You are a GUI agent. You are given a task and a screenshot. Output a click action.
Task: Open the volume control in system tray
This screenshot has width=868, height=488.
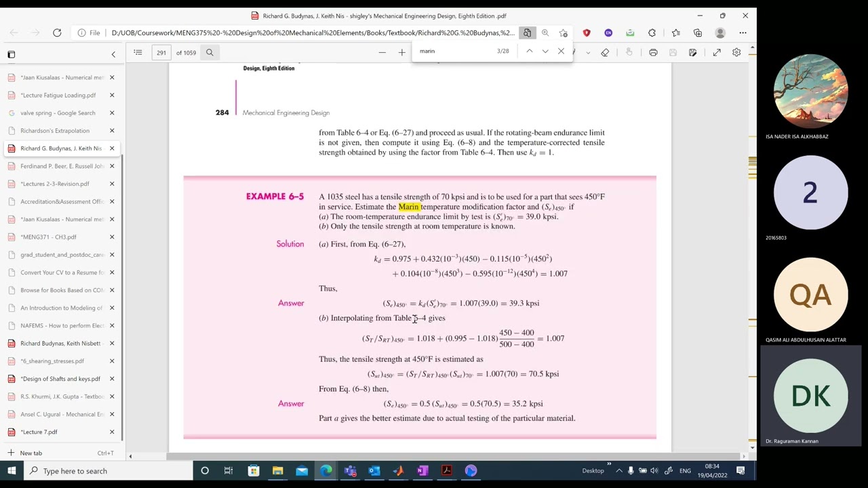pos(655,470)
